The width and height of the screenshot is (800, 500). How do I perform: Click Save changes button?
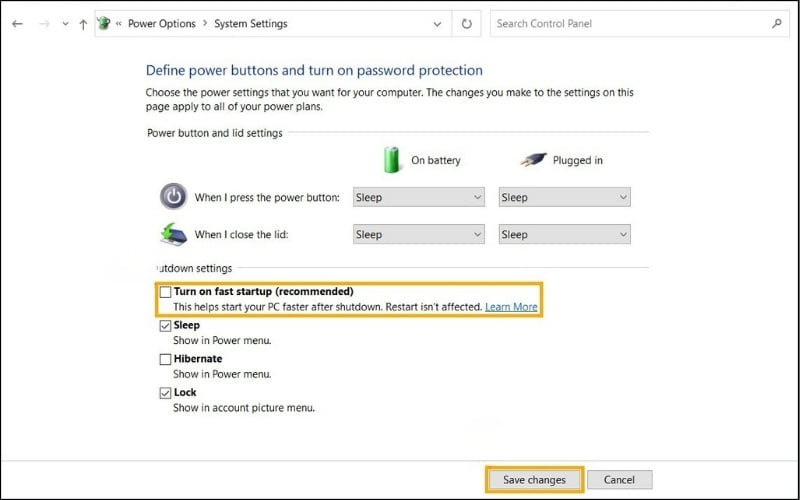(534, 480)
